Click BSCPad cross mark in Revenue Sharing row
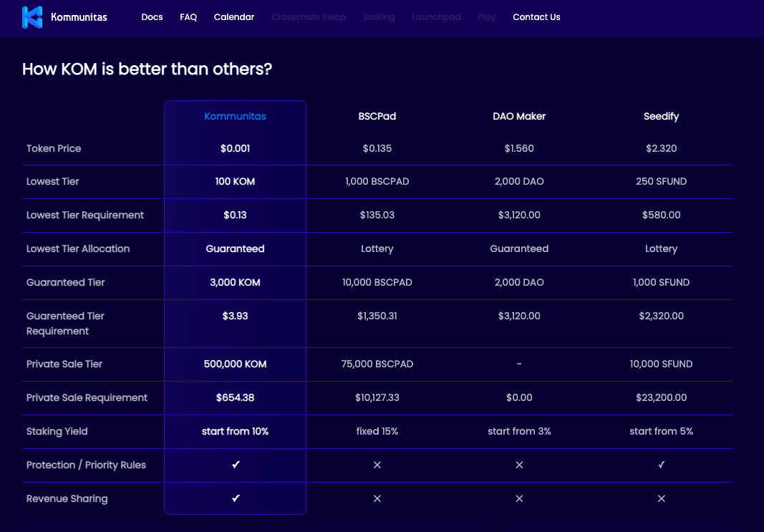The height and width of the screenshot is (532, 764). (x=377, y=498)
